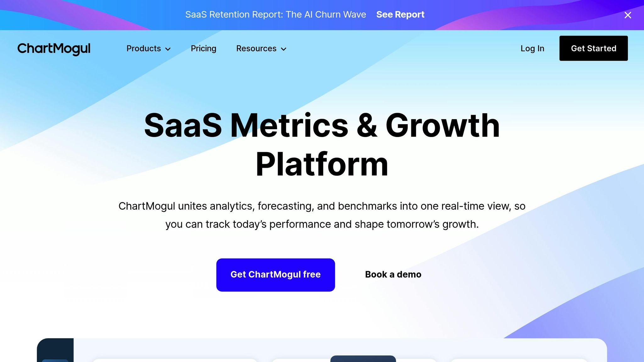
Task: Click the See Report link
Action: click(x=400, y=14)
